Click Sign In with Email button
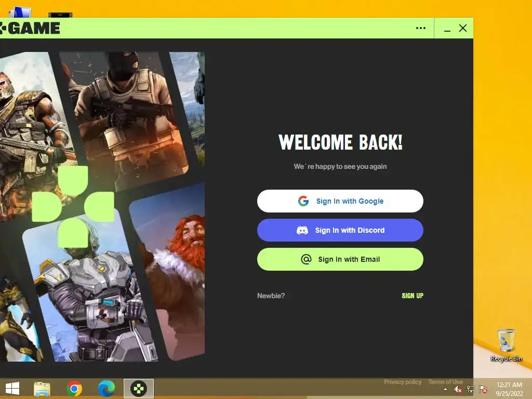The image size is (532, 399). point(340,259)
